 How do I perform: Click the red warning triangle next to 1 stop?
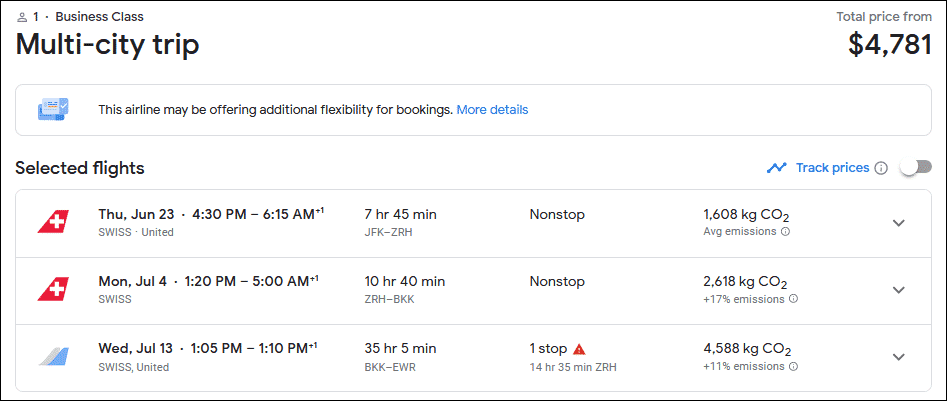(579, 349)
